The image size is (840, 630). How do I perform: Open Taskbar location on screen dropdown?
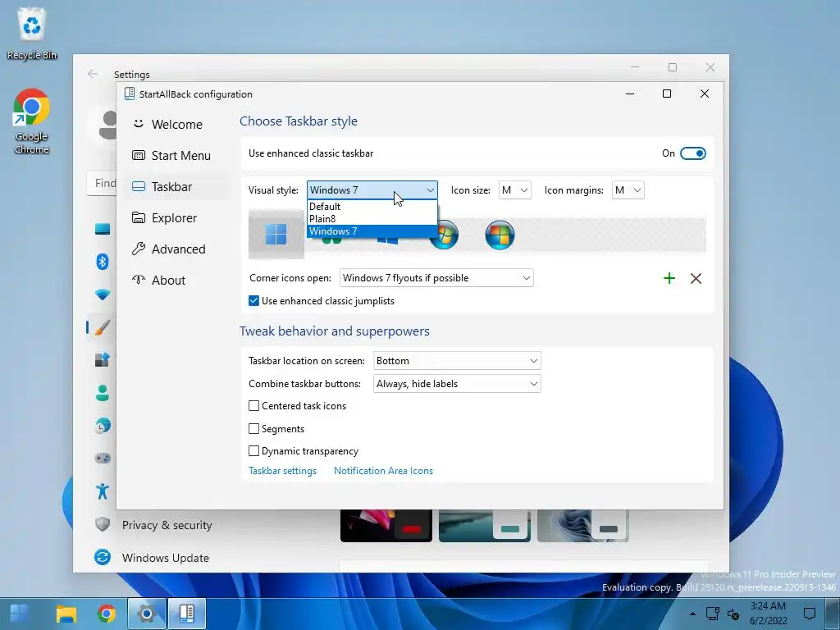pyautogui.click(x=457, y=361)
